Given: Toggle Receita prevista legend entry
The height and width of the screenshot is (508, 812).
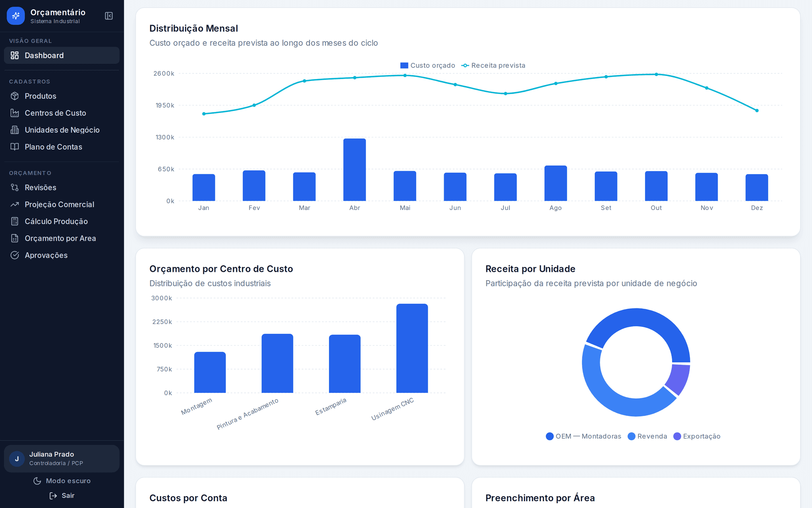Looking at the screenshot, I should tap(493, 65).
